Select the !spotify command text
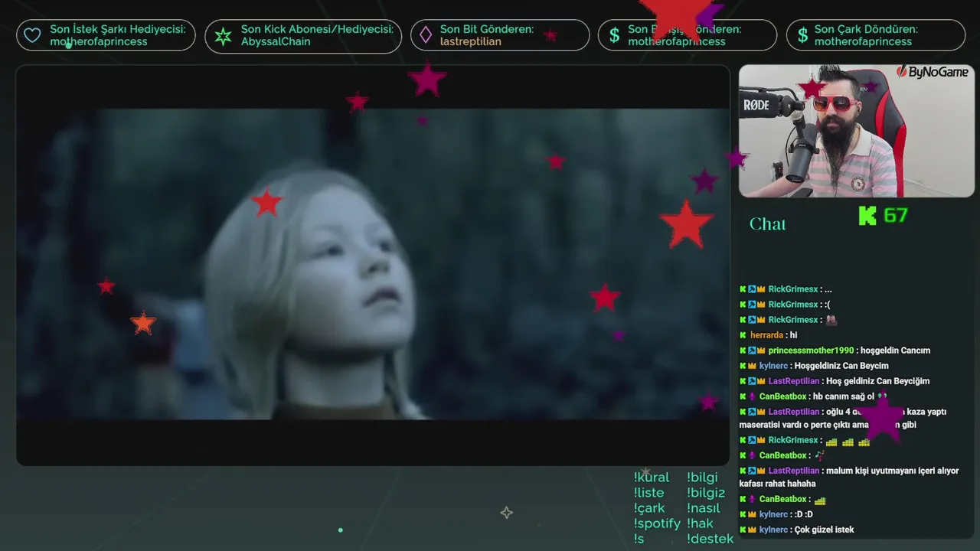 pyautogui.click(x=657, y=524)
